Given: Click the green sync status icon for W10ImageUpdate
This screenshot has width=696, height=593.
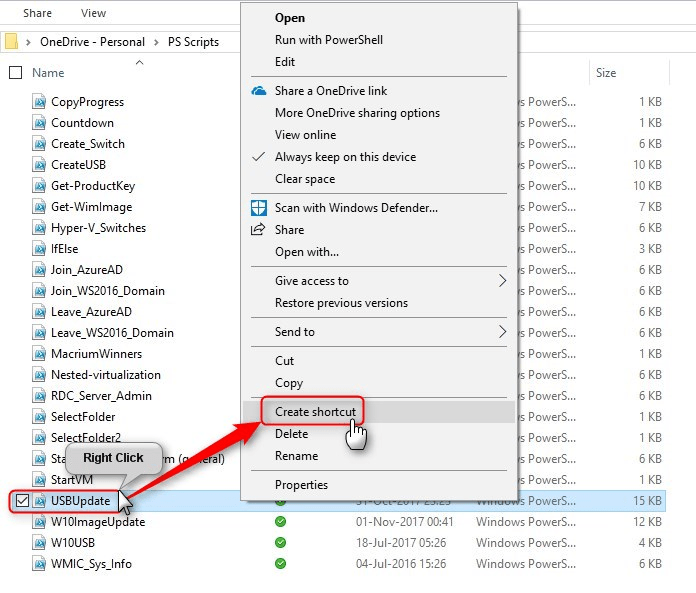Looking at the screenshot, I should [x=281, y=522].
